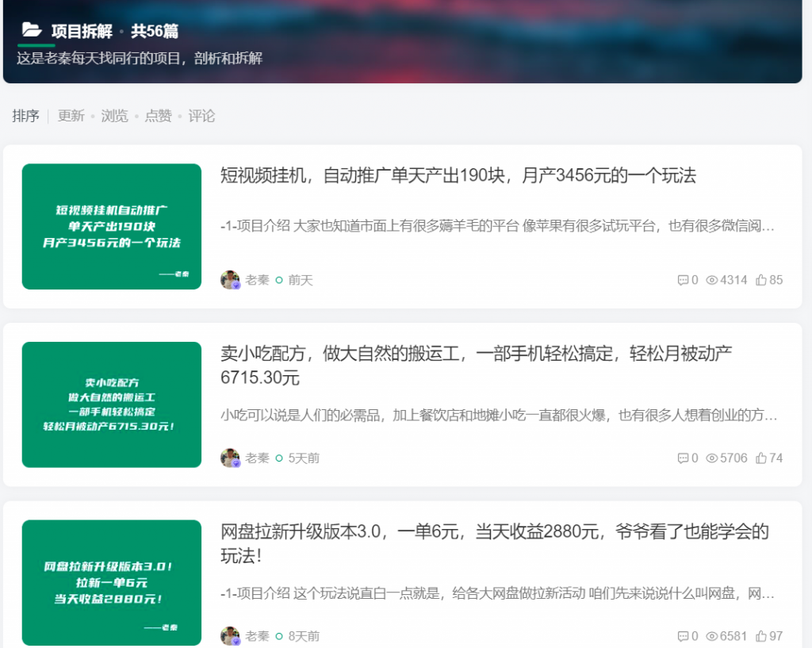Click the green 短视频挂机自动推广 cover thumbnail
This screenshot has width=812, height=648.
coord(111,226)
